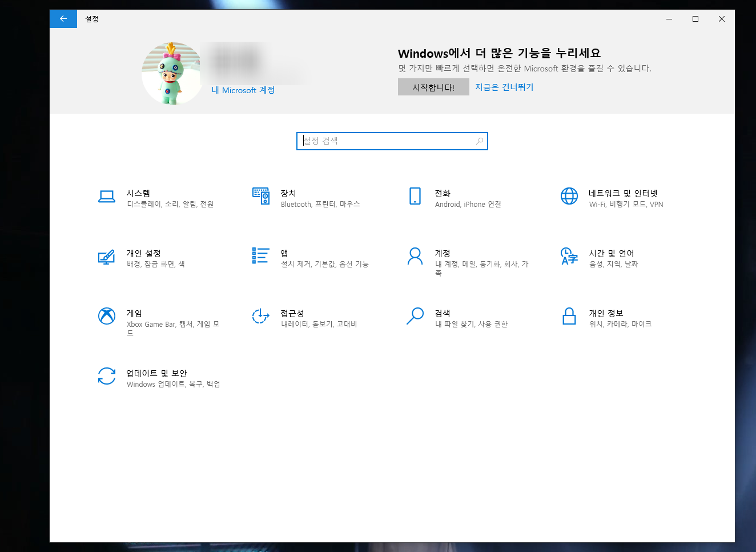Focus the 설정 검색 input field
The image size is (756, 552).
(392, 141)
